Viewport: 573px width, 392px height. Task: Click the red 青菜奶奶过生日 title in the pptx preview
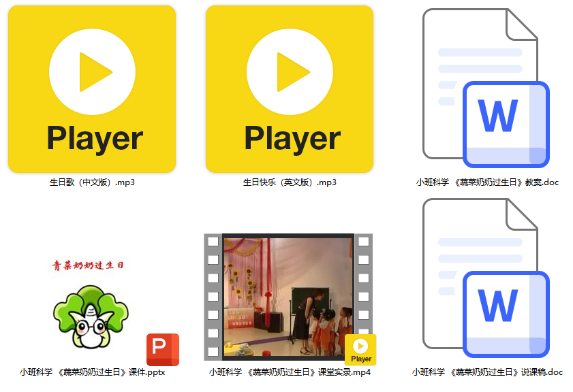click(89, 265)
